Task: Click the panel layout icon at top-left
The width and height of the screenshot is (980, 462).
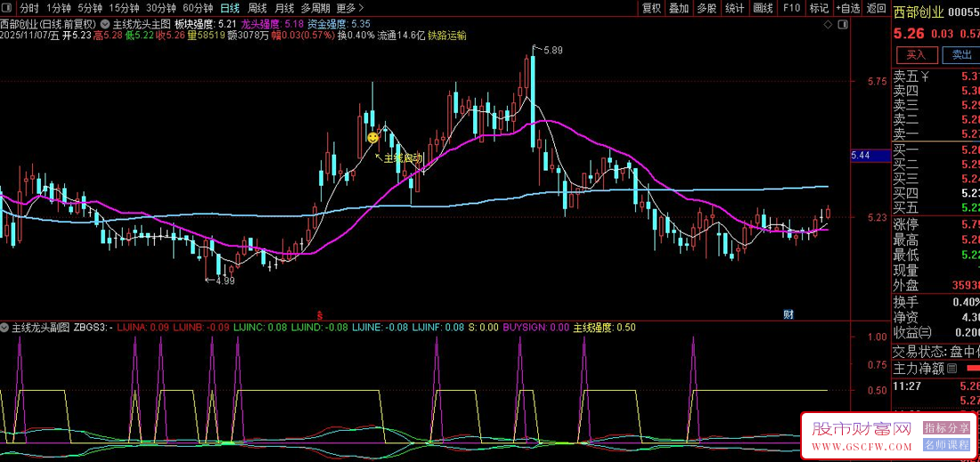Action: pyautogui.click(x=8, y=8)
